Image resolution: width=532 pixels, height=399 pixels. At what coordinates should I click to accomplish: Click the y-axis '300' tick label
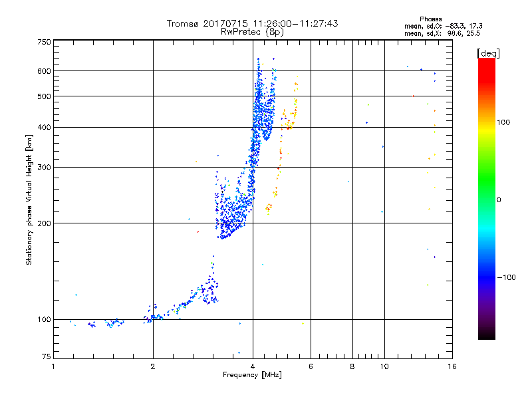pos(45,168)
